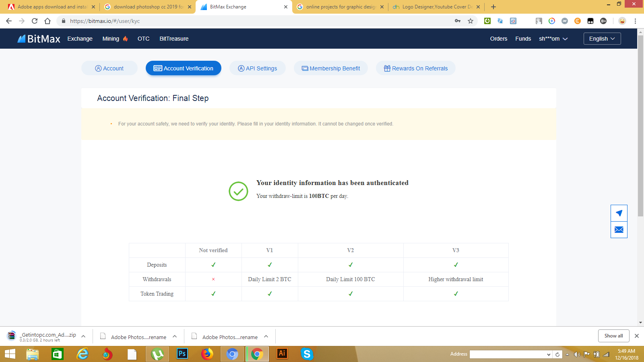Open the Chrome profile avatar

pyautogui.click(x=622, y=21)
